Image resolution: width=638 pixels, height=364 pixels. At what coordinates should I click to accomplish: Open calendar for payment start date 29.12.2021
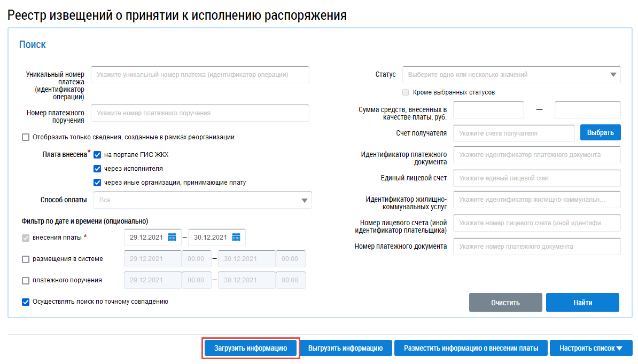(172, 238)
